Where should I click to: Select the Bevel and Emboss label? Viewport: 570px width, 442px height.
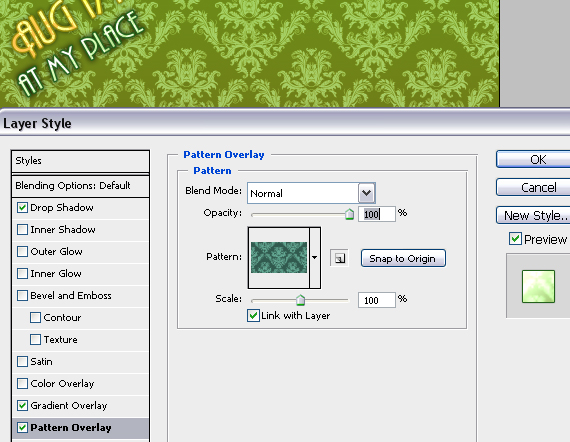pos(71,296)
